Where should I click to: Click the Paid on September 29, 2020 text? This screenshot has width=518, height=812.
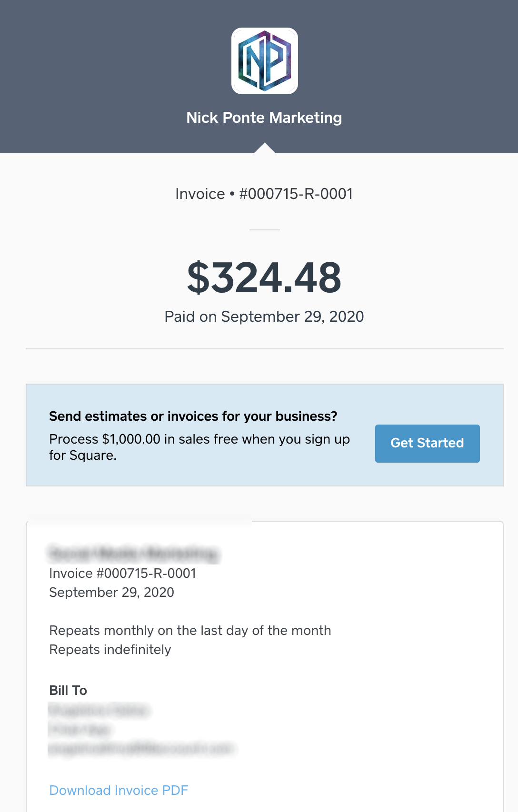(x=264, y=317)
